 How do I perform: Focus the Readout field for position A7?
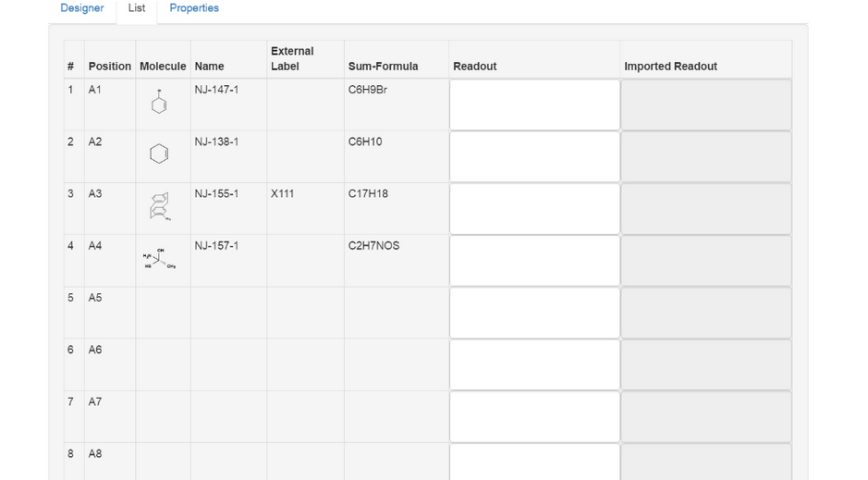(534, 416)
